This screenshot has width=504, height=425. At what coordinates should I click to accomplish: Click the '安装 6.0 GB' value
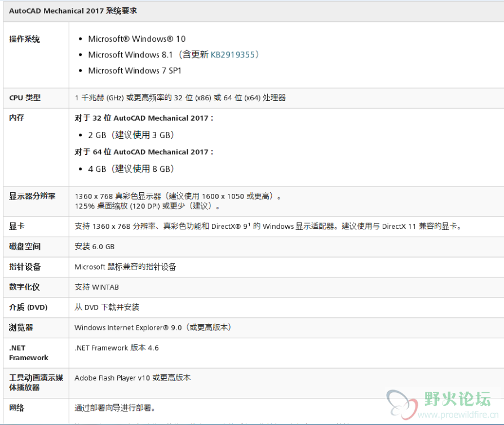[95, 246]
